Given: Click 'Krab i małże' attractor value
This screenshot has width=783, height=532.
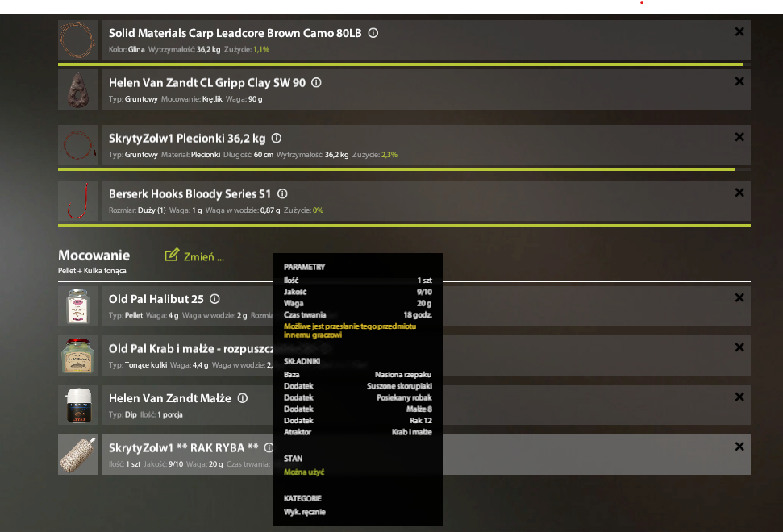Looking at the screenshot, I should (412, 432).
